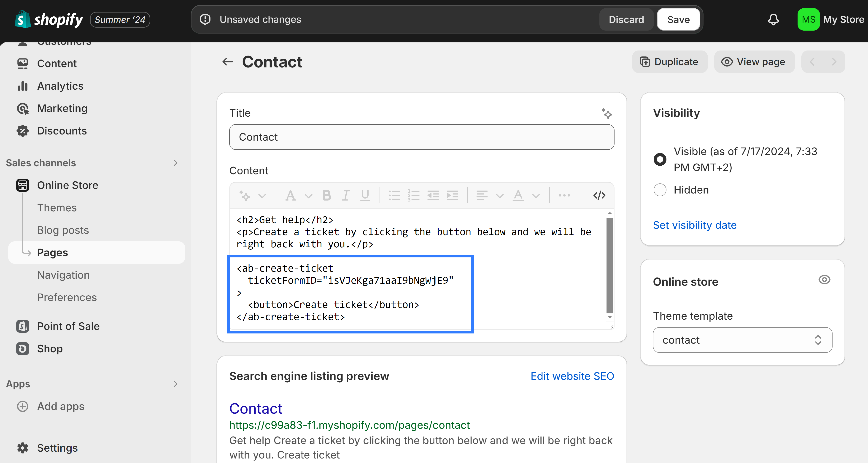Apply underline formatting

tap(365, 195)
